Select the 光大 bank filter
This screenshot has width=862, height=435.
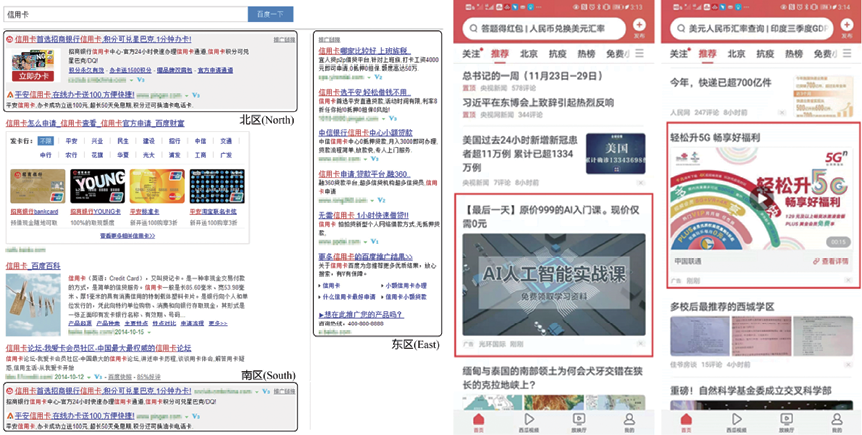tap(149, 156)
